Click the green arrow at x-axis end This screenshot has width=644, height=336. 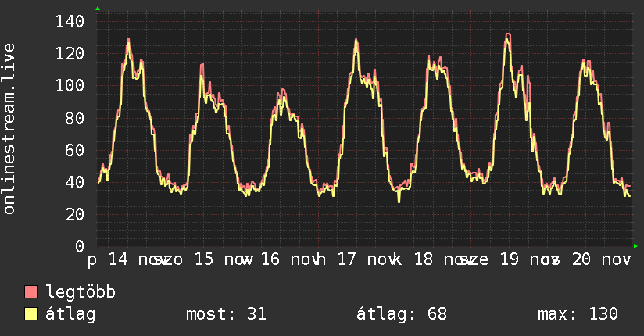point(635,246)
